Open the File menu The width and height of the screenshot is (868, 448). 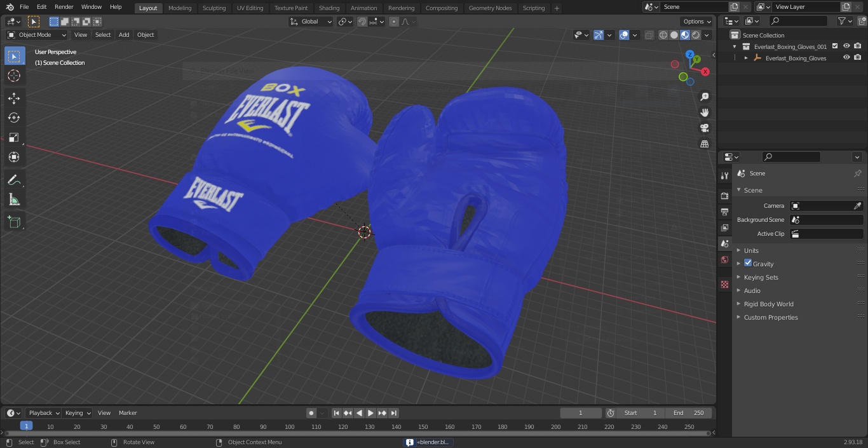(x=24, y=7)
